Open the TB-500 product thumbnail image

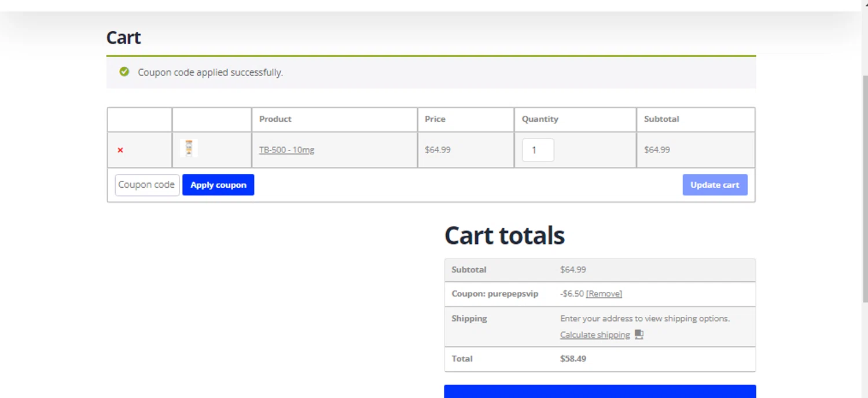point(189,148)
